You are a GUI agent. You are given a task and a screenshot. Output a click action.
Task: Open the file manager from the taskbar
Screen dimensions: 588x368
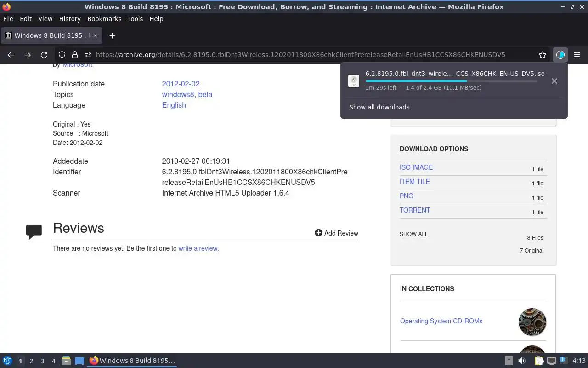coord(66,361)
